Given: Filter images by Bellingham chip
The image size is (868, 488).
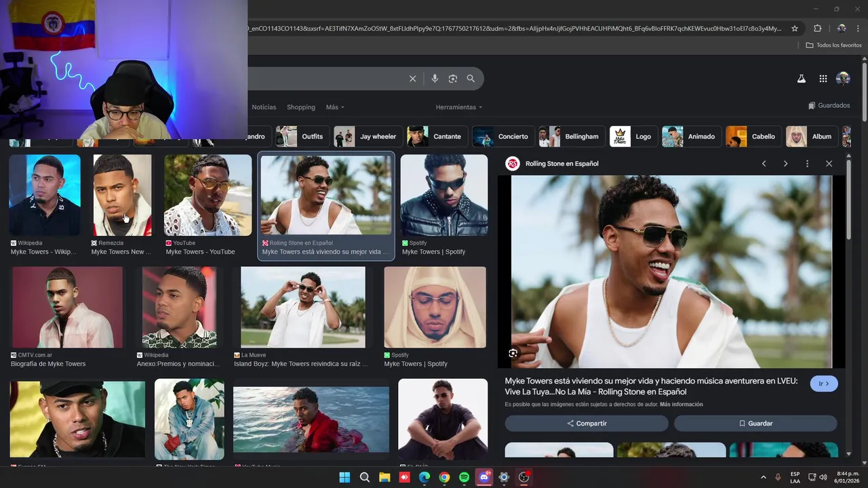Looking at the screenshot, I should tap(572, 136).
